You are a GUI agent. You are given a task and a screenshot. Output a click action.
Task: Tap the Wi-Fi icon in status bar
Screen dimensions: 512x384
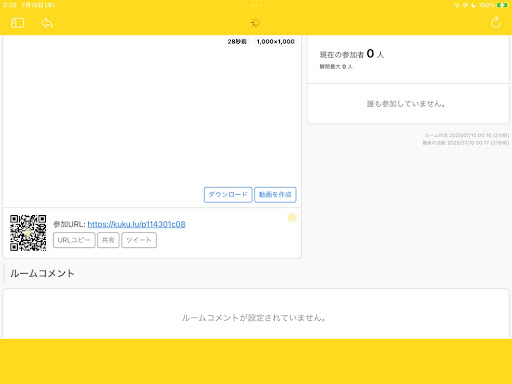(457, 5)
